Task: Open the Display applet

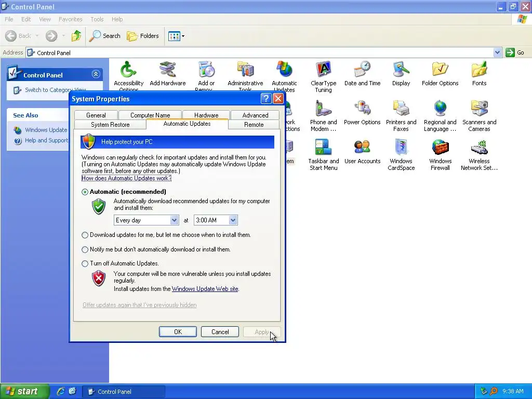Action: tap(401, 73)
